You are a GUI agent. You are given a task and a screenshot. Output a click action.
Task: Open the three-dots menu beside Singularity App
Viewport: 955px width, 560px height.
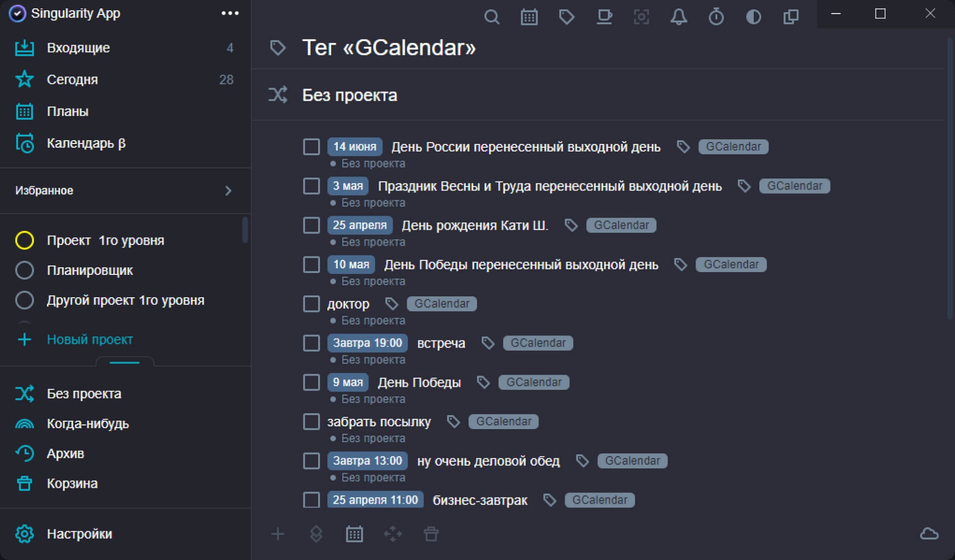tap(230, 14)
